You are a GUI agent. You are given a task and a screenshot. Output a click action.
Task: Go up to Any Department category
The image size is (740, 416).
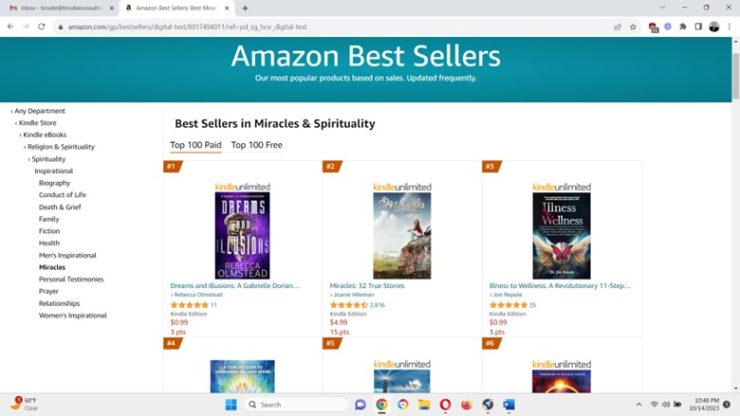(40, 111)
